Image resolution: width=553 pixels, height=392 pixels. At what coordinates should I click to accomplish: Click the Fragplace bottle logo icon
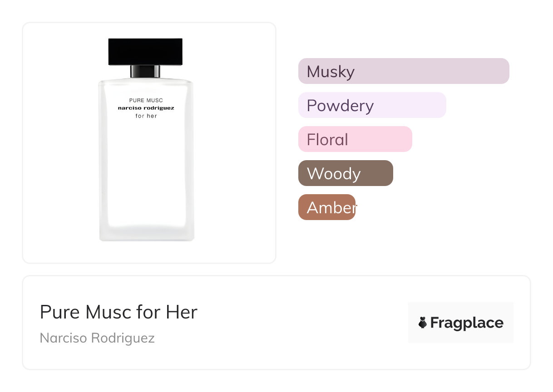click(x=423, y=323)
